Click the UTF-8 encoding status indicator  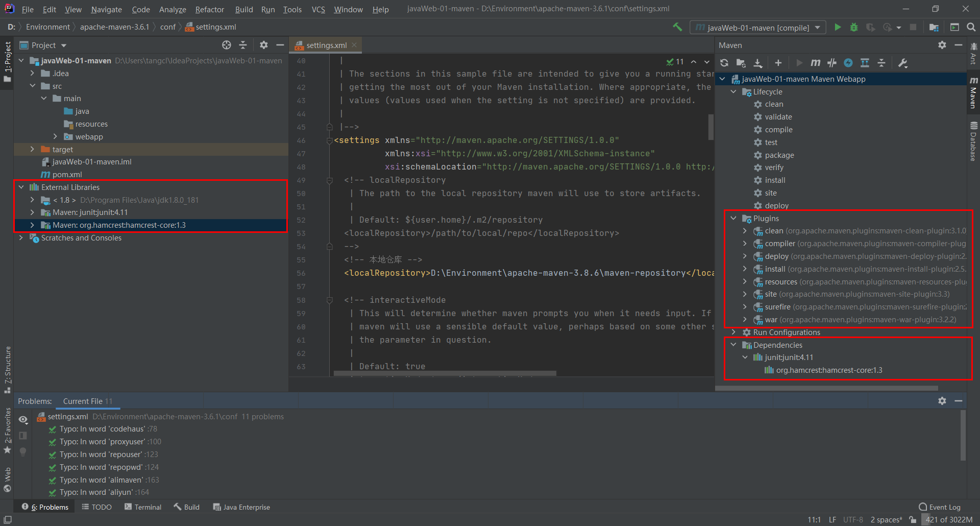(853, 520)
